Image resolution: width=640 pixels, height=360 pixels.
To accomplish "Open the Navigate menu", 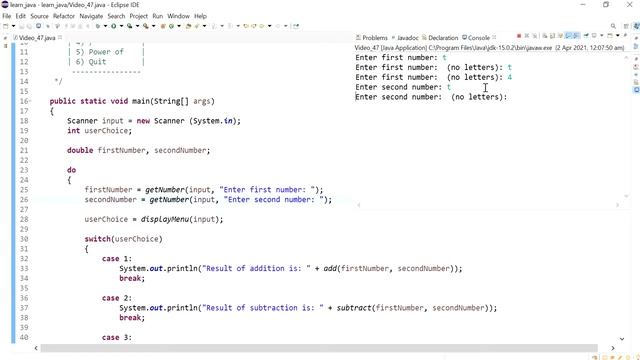I will click(x=91, y=16).
